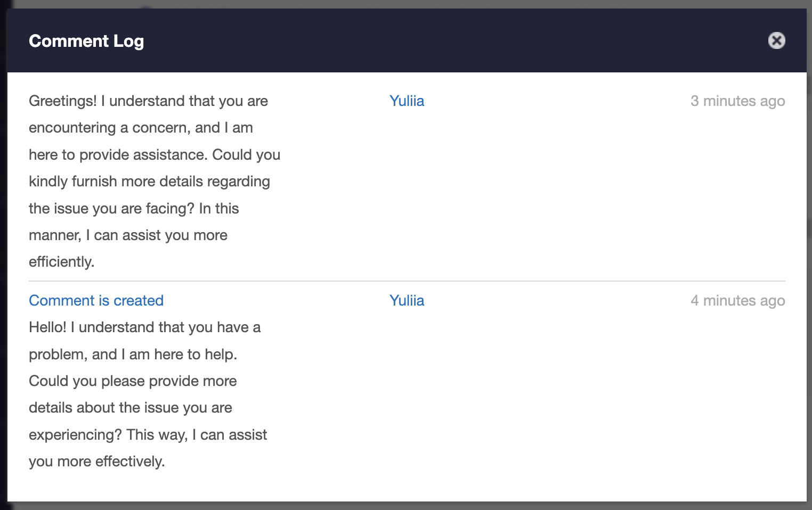Close the Comment Log dialog

[776, 40]
